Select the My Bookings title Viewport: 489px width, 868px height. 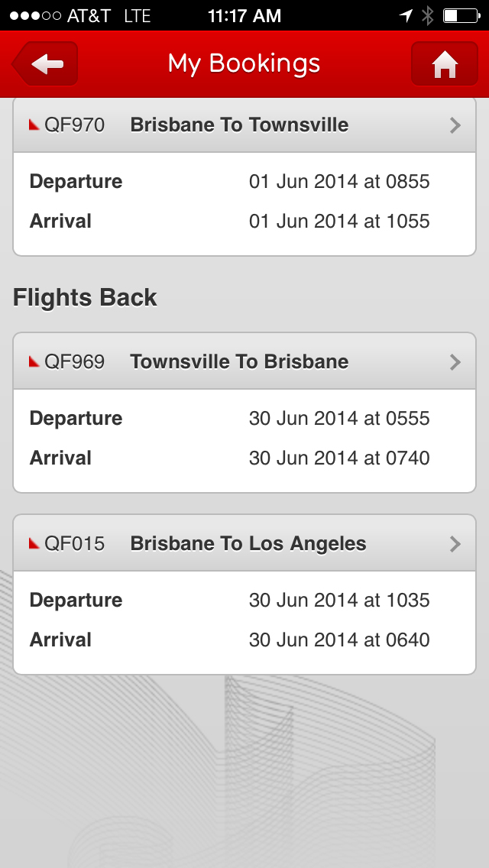coord(244,63)
